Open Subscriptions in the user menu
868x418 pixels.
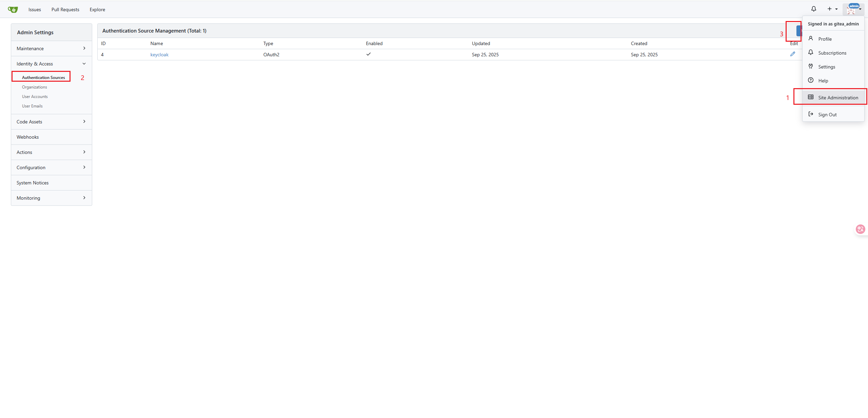pyautogui.click(x=832, y=53)
